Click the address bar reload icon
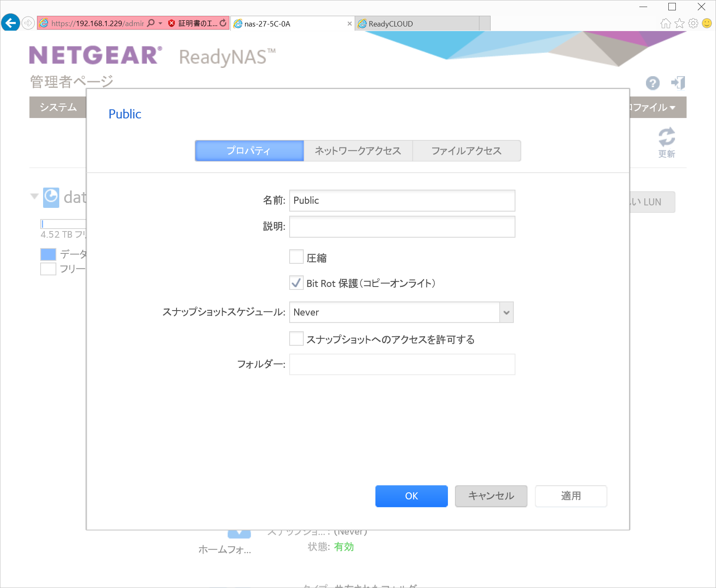The image size is (716, 588). pos(223,23)
